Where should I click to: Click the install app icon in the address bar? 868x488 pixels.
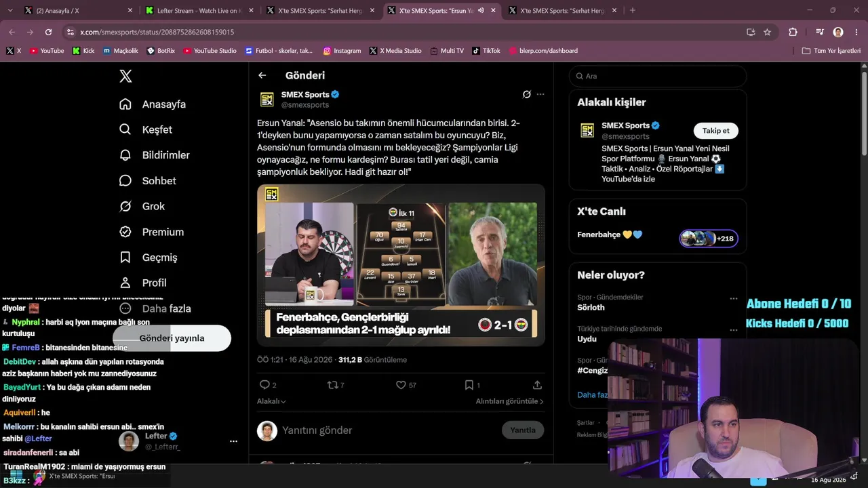click(x=751, y=32)
